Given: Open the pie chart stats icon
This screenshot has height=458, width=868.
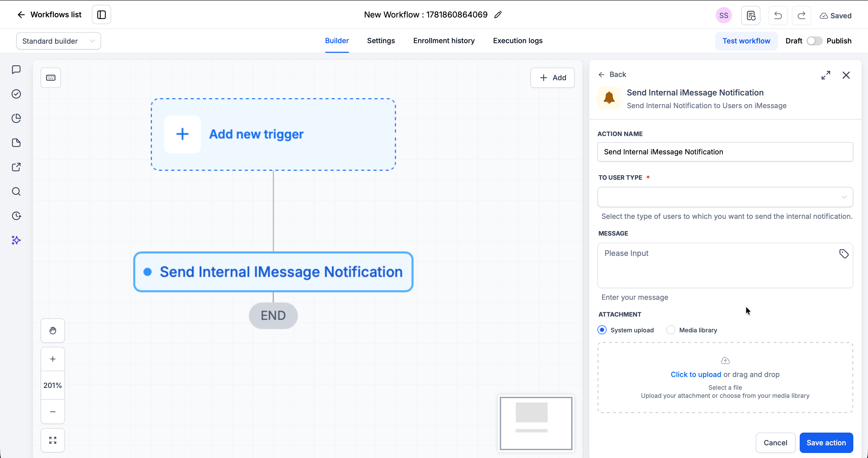Looking at the screenshot, I should (x=16, y=118).
